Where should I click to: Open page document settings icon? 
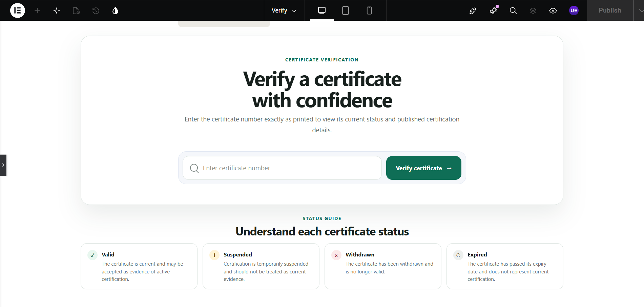(x=76, y=11)
